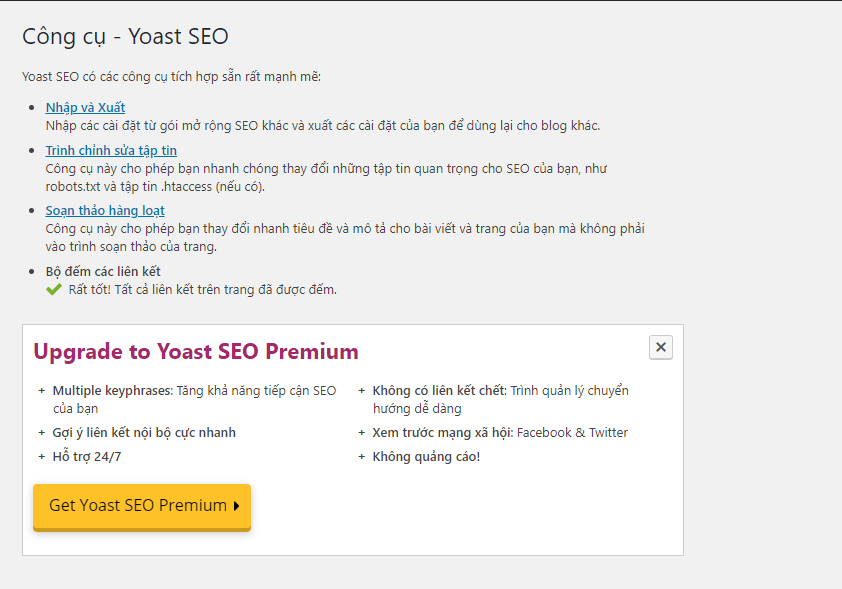Image resolution: width=842 pixels, height=589 pixels.
Task: Click the green checkmark status icon
Action: [x=54, y=290]
